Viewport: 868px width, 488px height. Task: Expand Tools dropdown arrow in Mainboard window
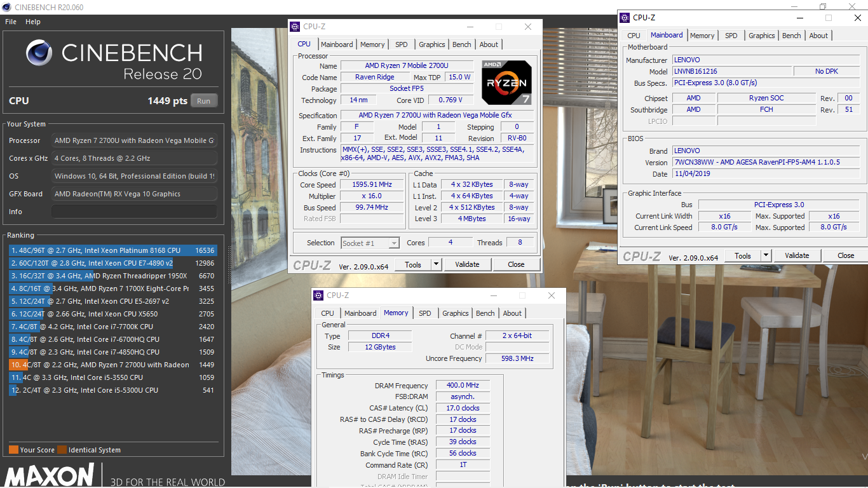(x=766, y=255)
